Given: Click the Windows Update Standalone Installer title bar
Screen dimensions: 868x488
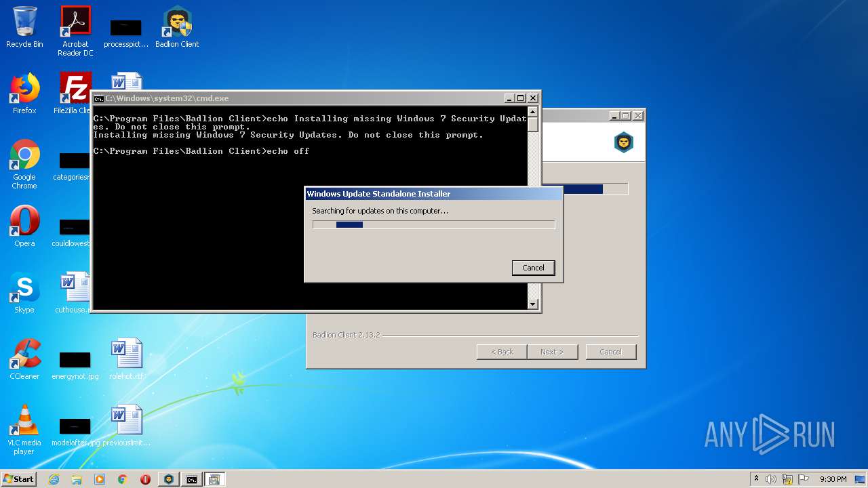Looking at the screenshot, I should pyautogui.click(x=433, y=194).
